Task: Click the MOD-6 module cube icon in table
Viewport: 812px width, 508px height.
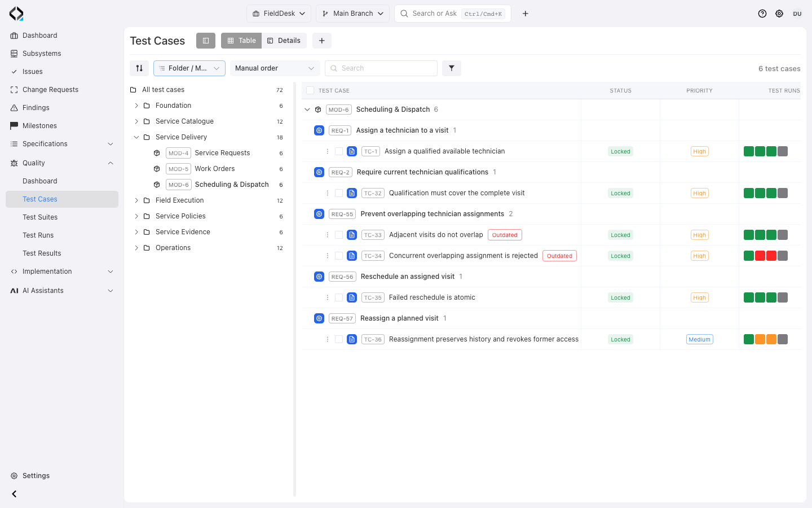Action: pyautogui.click(x=318, y=110)
